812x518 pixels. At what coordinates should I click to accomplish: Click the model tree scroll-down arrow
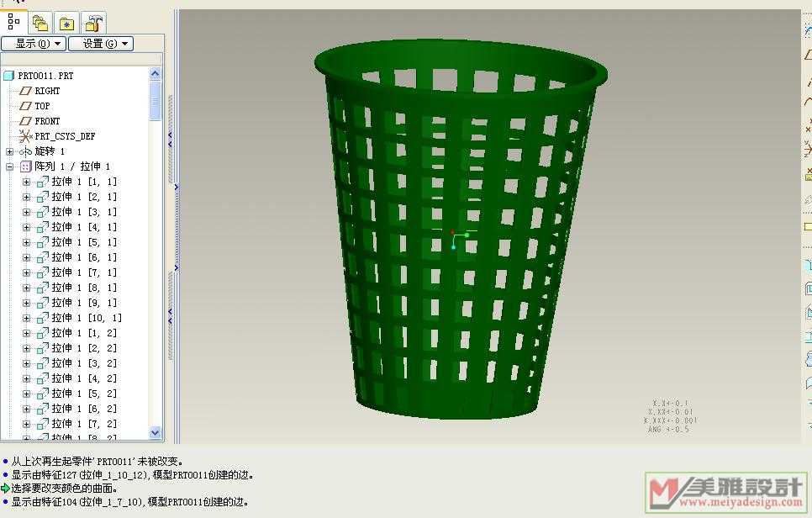pyautogui.click(x=155, y=432)
